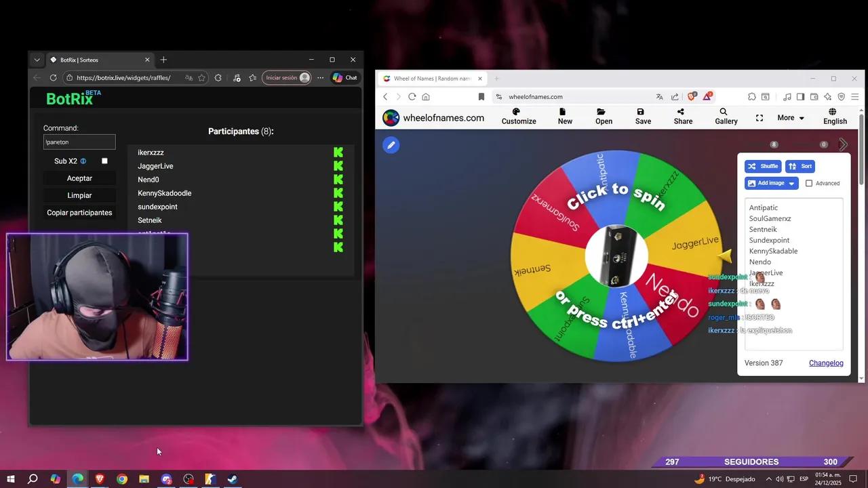Open Edge tab actions dropdown
Viewport: 868px width, 488px height.
tap(37, 60)
